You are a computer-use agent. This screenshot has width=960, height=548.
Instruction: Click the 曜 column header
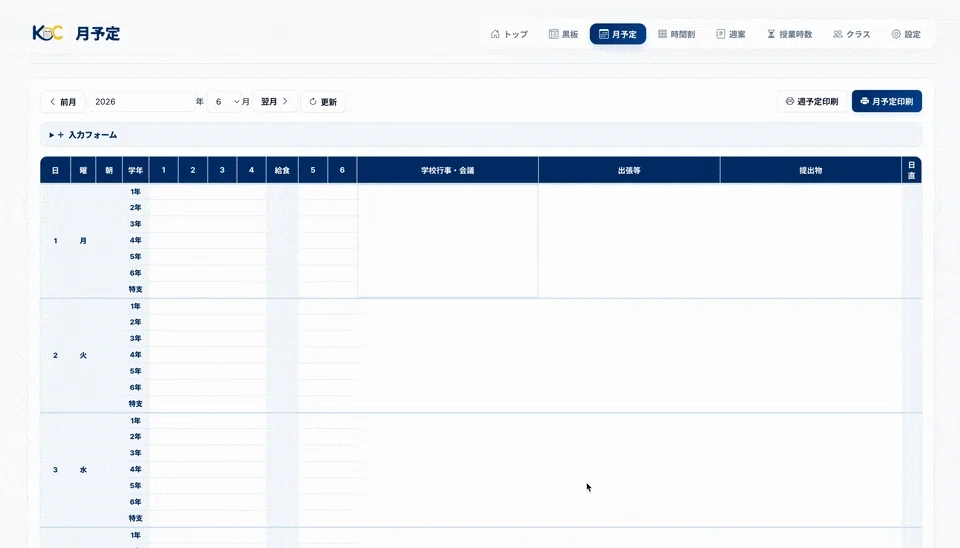(83, 170)
